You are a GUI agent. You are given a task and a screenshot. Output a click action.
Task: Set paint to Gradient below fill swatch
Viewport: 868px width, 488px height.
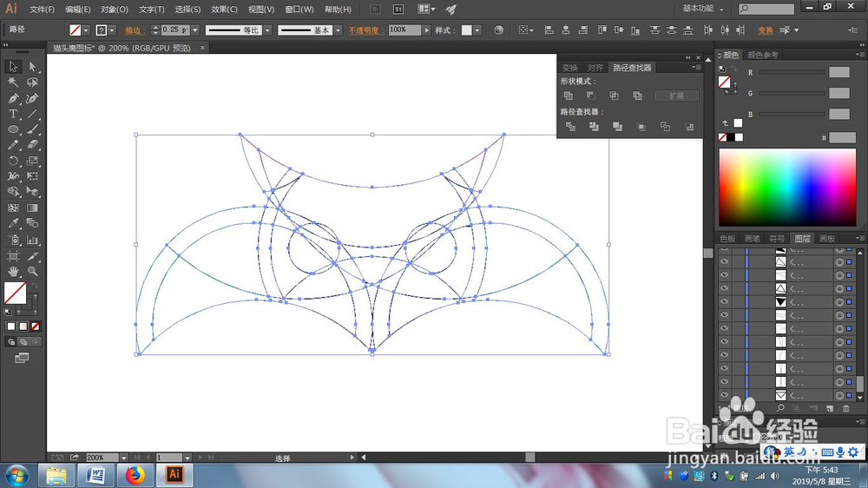pyautogui.click(x=23, y=326)
